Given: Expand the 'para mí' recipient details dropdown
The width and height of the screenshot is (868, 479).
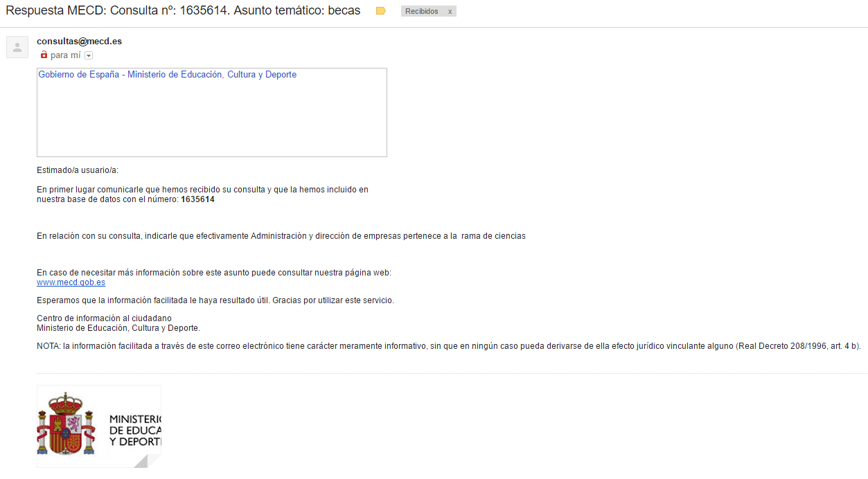Looking at the screenshot, I should tap(88, 55).
